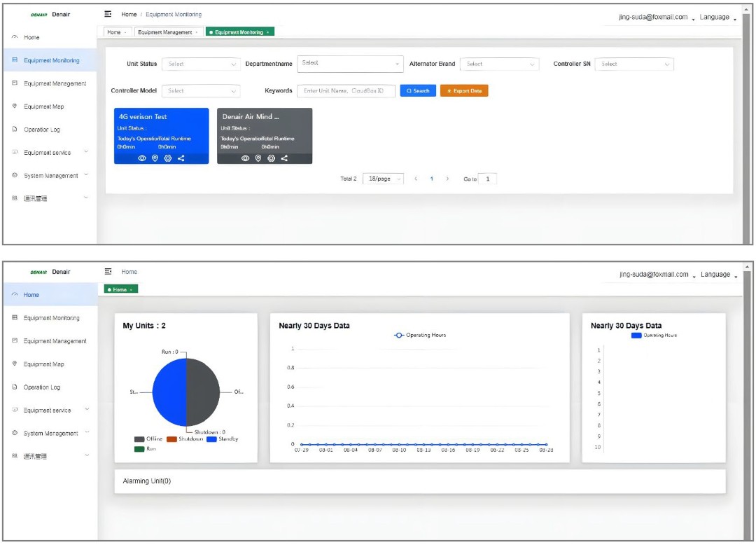Open the Controller SN dropdown
Image resolution: width=756 pixels, height=545 pixels.
[x=634, y=64]
